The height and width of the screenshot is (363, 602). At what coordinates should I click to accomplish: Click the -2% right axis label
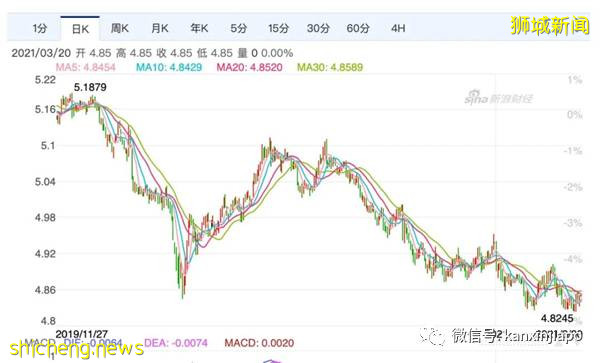tap(573, 187)
